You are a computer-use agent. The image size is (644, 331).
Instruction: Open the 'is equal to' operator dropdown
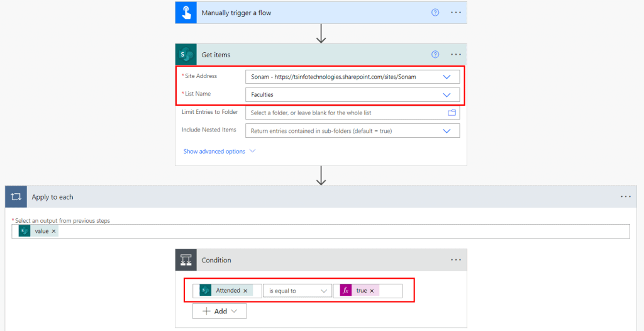[297, 291]
